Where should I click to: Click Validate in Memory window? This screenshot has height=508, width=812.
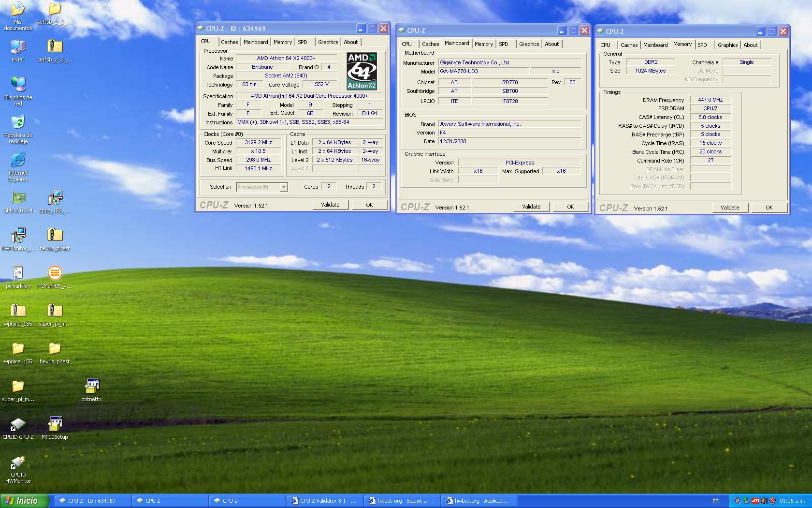(730, 208)
